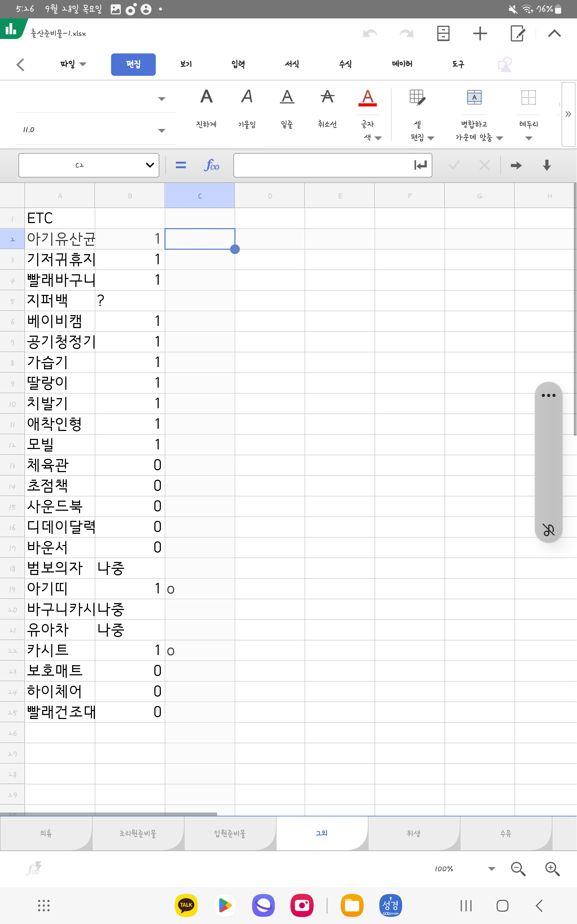Open the 수식 (Formula) menu tab
The image size is (577, 924).
(x=345, y=64)
